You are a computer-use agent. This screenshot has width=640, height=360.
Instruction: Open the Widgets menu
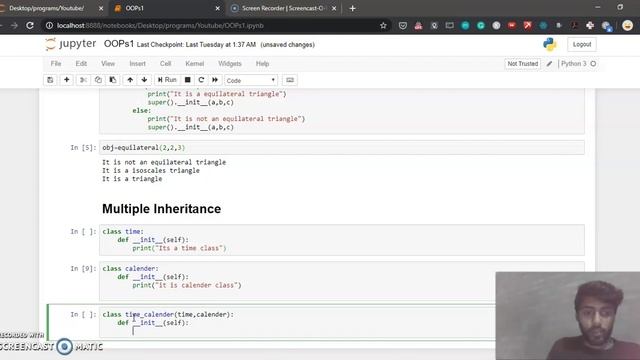230,64
